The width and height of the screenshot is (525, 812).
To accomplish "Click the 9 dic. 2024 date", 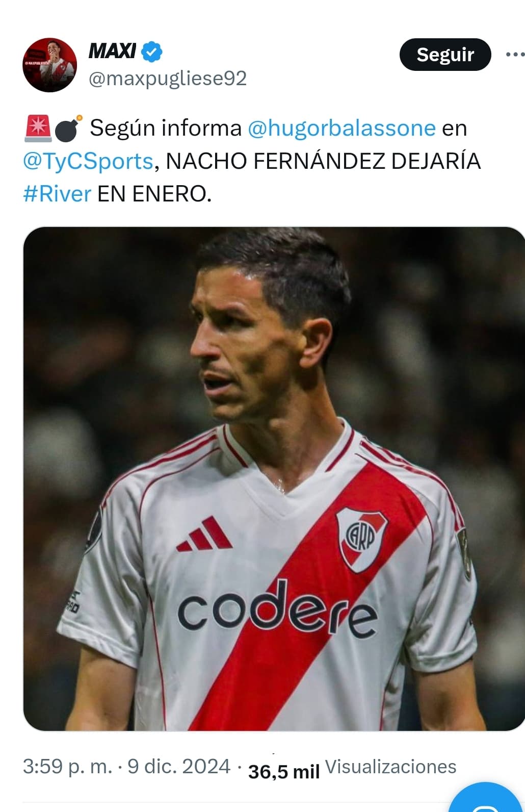I will click(x=179, y=767).
